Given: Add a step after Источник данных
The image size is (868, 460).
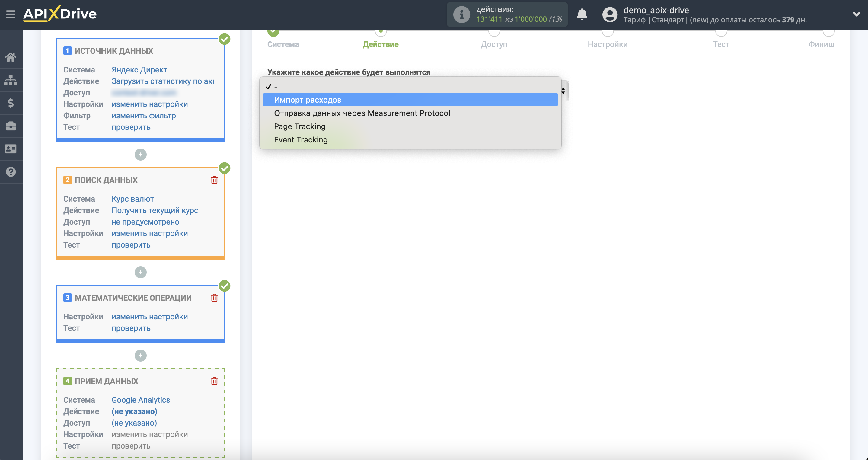Looking at the screenshot, I should 141,155.
